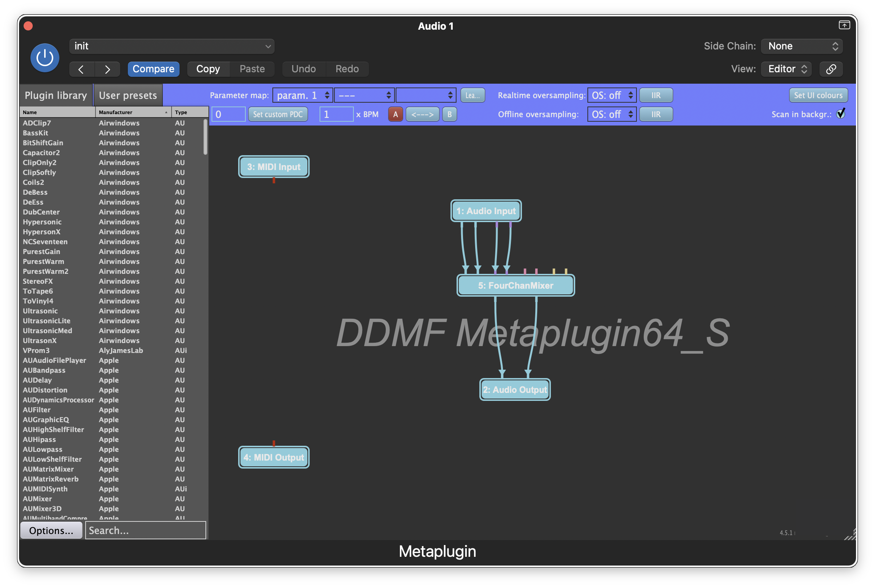The height and width of the screenshot is (588, 875).
Task: Click Set custom PDC button
Action: tap(278, 114)
